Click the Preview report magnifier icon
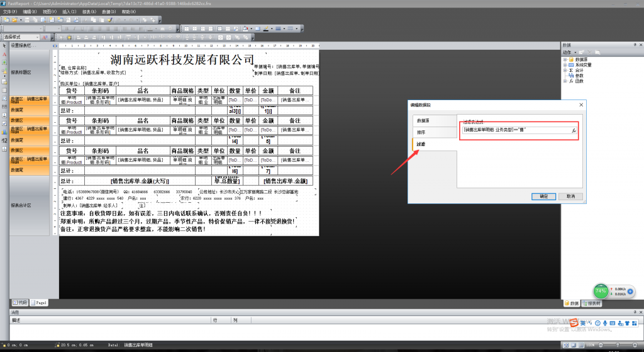Viewport: 644px width, 352px height. pyautogui.click(x=43, y=20)
